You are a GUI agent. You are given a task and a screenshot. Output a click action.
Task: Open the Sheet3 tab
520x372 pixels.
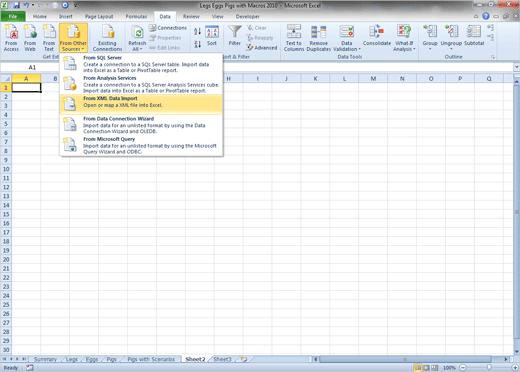coord(222,359)
